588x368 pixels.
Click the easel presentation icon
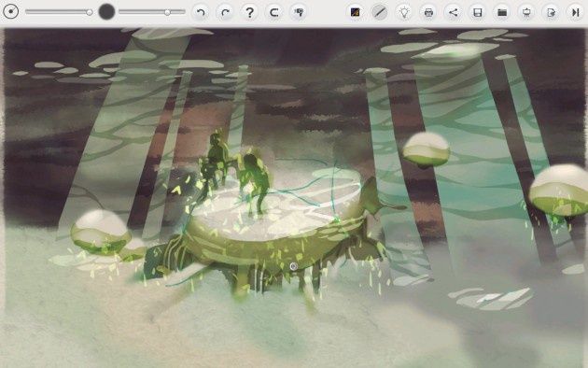click(526, 12)
